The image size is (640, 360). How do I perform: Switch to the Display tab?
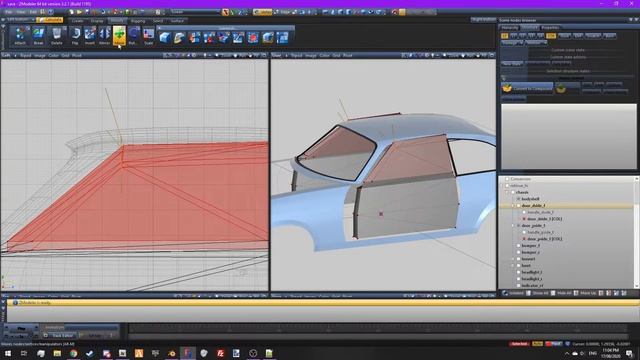pyautogui.click(x=97, y=21)
